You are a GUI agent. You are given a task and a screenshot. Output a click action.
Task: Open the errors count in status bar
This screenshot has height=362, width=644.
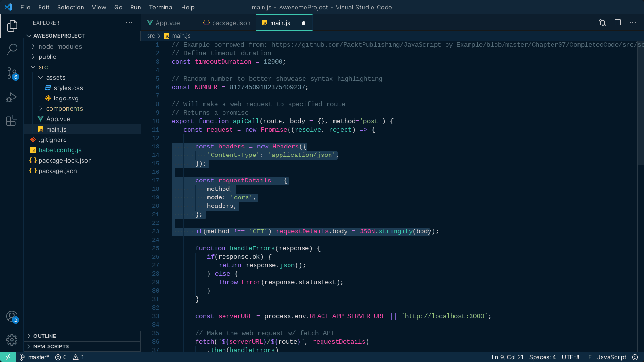click(x=61, y=357)
